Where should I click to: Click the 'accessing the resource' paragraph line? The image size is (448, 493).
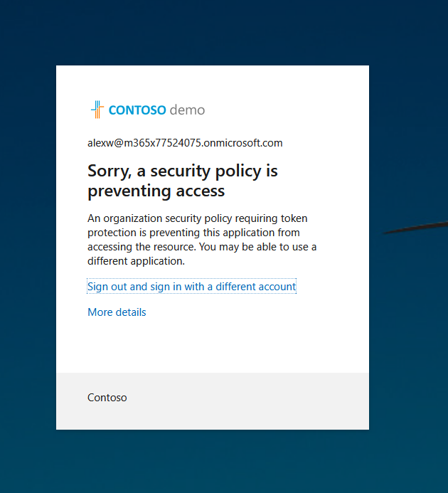202,247
